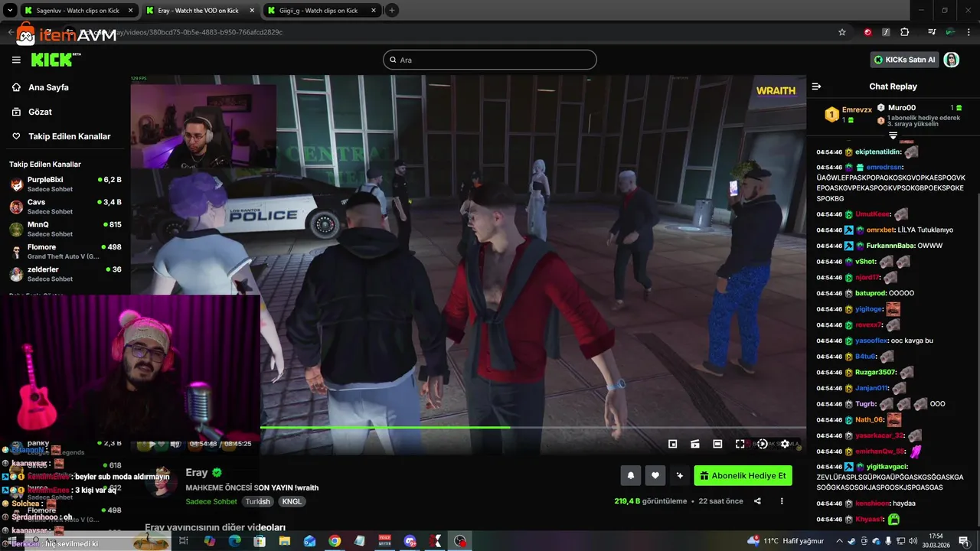
Task: Open video settings gear
Action: click(785, 444)
